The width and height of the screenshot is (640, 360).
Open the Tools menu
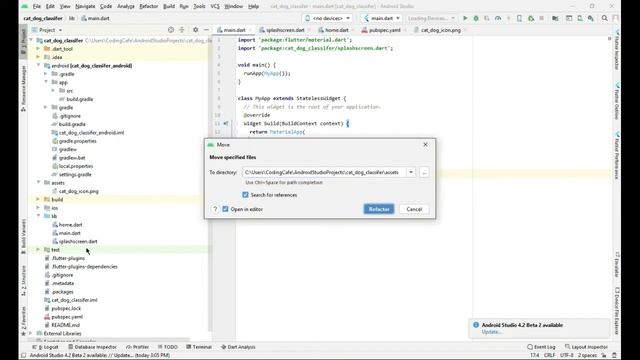pyautogui.click(x=199, y=6)
